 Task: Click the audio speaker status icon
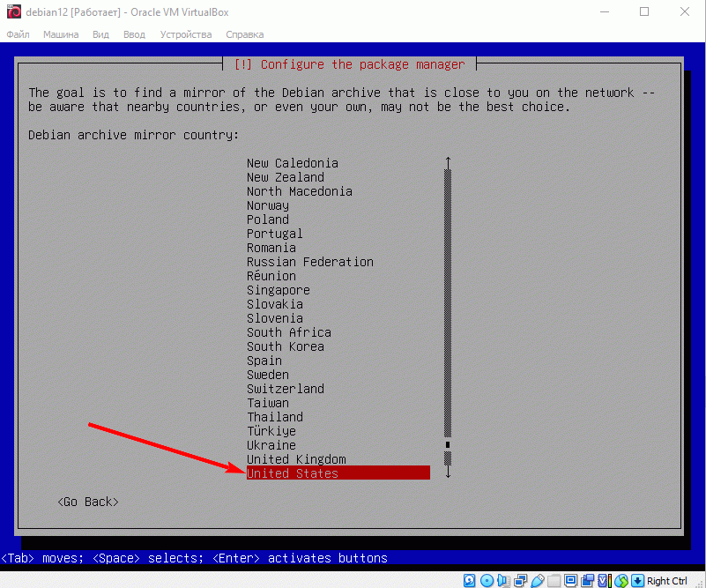[x=503, y=580]
